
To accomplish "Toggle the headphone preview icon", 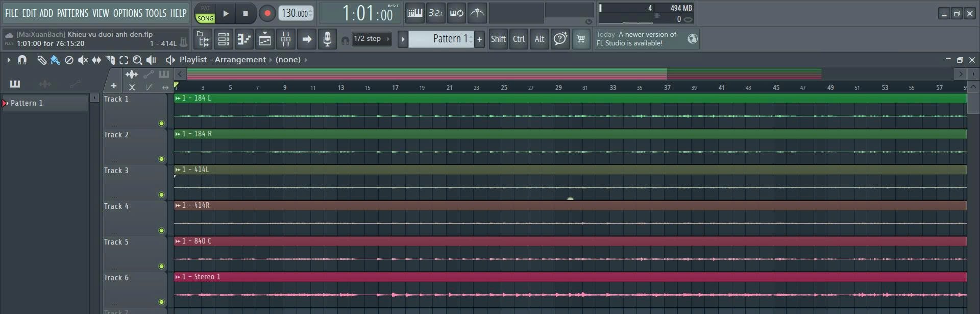I will [345, 40].
